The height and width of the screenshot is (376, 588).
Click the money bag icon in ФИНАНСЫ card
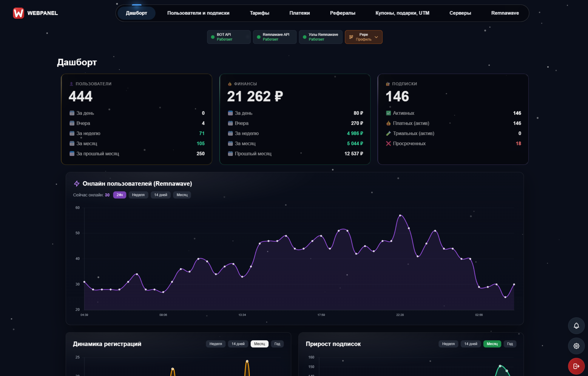[230, 84]
